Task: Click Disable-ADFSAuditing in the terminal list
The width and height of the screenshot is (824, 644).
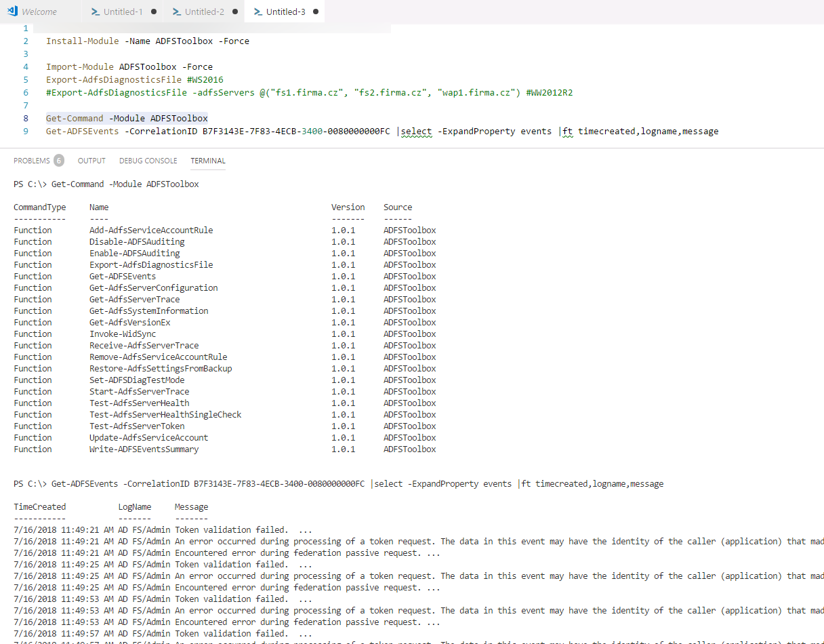Action: coord(137,242)
